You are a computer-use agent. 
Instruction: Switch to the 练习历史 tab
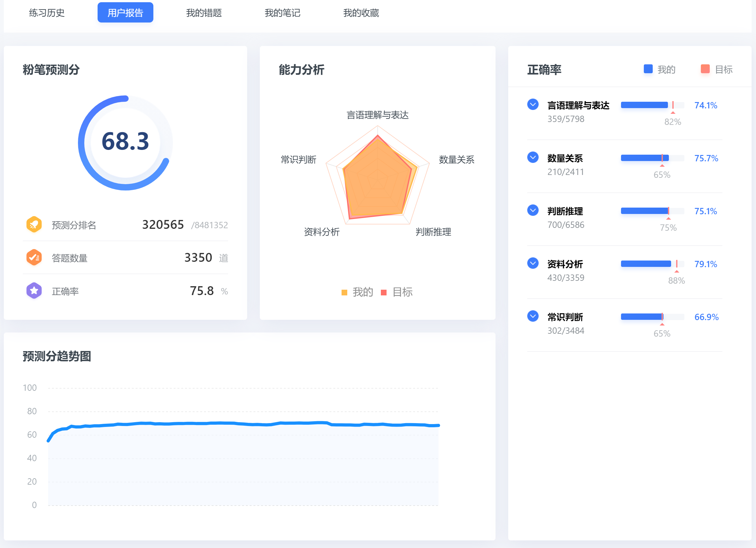click(x=47, y=13)
